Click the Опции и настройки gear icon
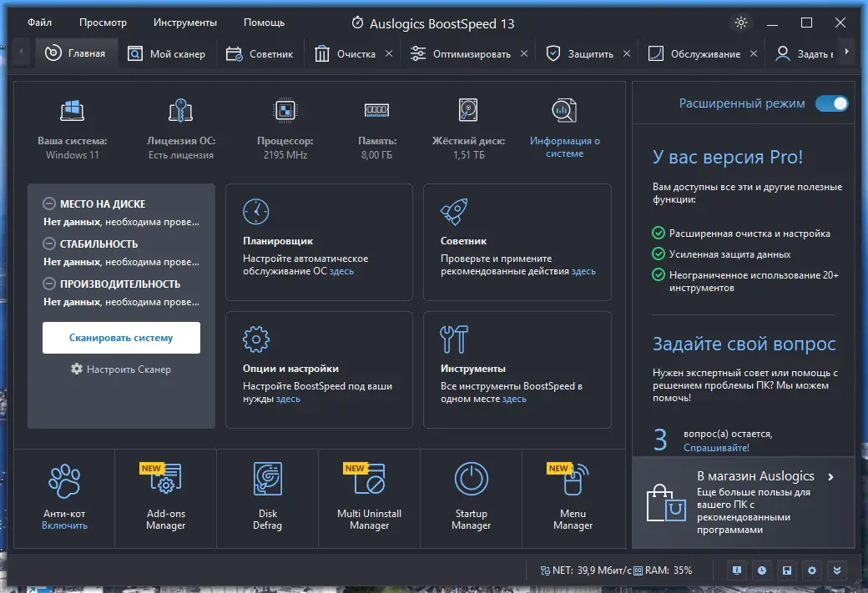 255,339
